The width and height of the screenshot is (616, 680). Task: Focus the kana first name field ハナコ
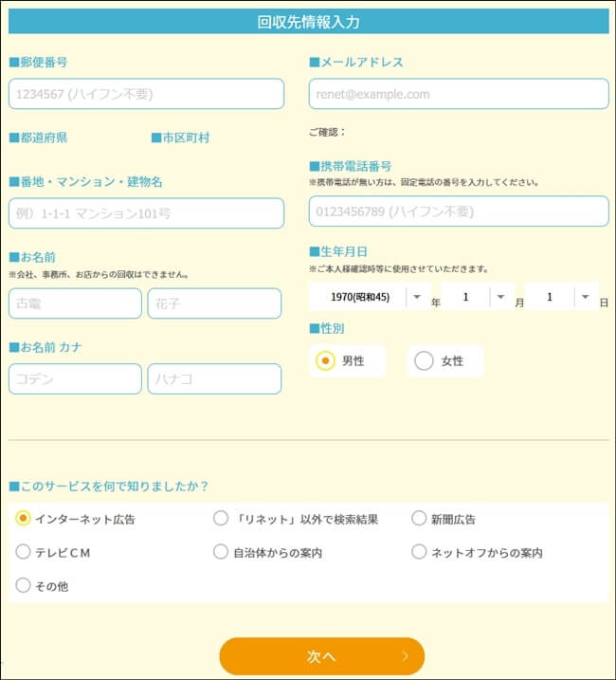tap(214, 378)
